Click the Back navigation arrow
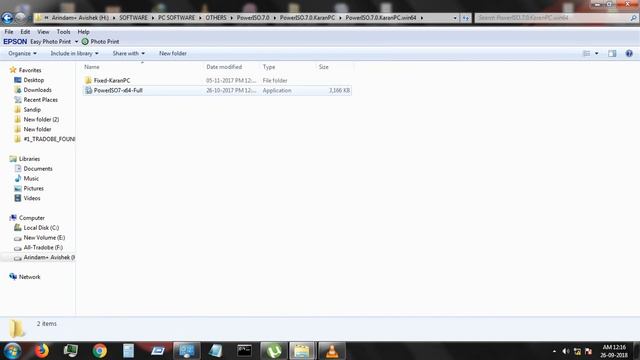 tap(7, 18)
